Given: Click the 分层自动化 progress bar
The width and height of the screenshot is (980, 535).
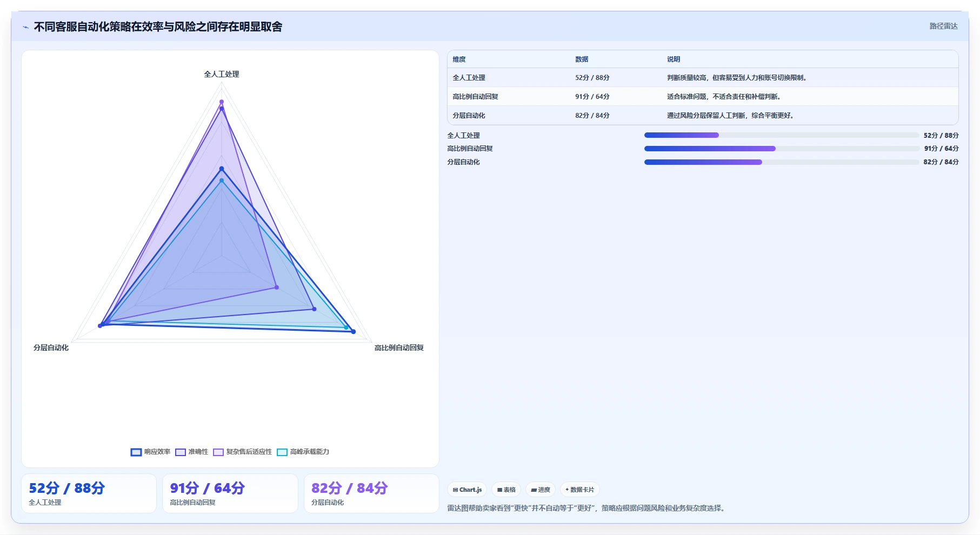Looking at the screenshot, I should tap(782, 162).
